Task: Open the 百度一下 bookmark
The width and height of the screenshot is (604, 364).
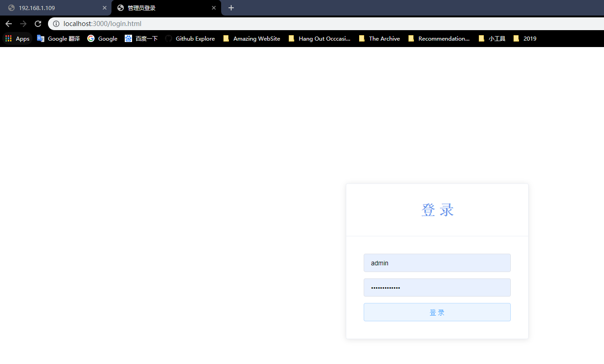Action: pos(141,38)
